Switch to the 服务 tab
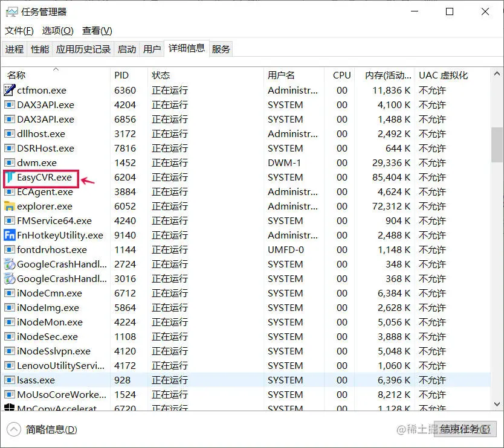 pos(221,49)
